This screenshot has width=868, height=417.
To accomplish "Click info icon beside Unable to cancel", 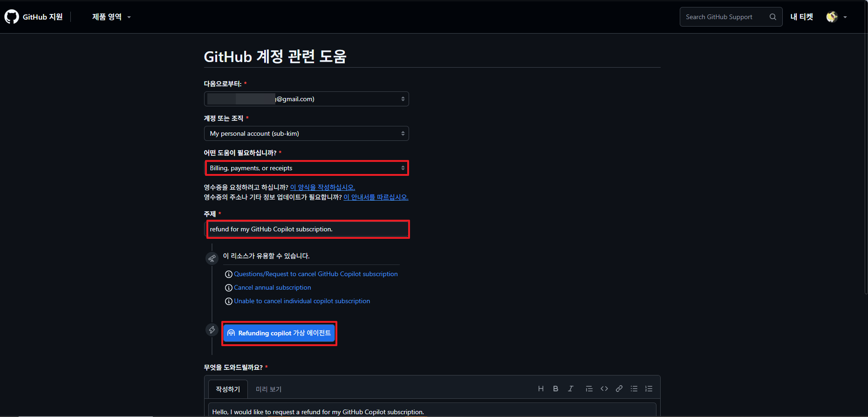I will click(x=229, y=301).
